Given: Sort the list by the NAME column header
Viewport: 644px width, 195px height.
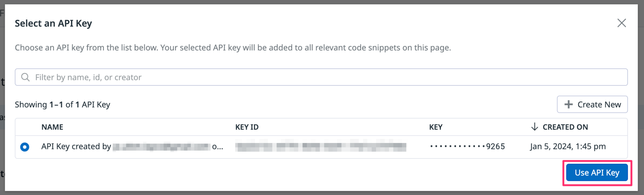Looking at the screenshot, I should point(52,127).
